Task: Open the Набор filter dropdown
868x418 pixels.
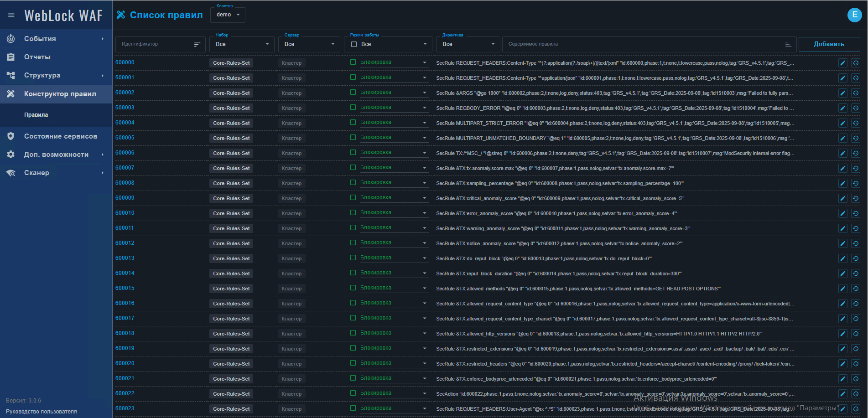Action: point(242,44)
